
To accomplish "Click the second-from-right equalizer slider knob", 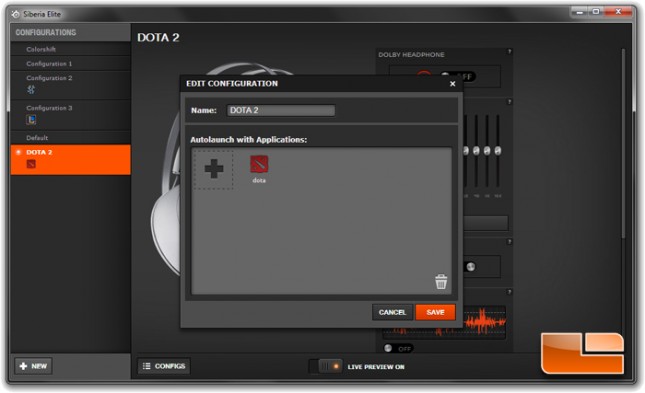I will click(x=487, y=151).
